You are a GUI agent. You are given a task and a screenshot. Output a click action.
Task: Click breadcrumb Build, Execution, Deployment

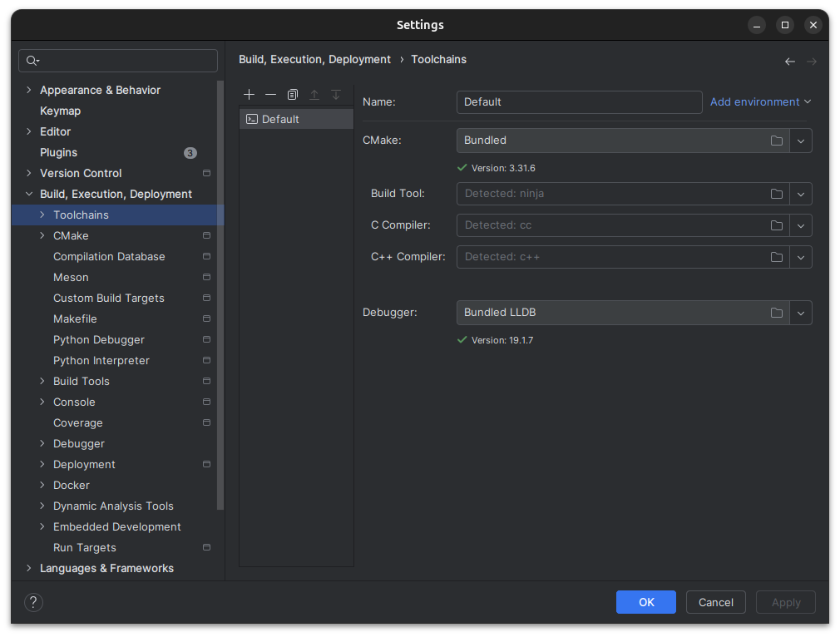click(314, 60)
